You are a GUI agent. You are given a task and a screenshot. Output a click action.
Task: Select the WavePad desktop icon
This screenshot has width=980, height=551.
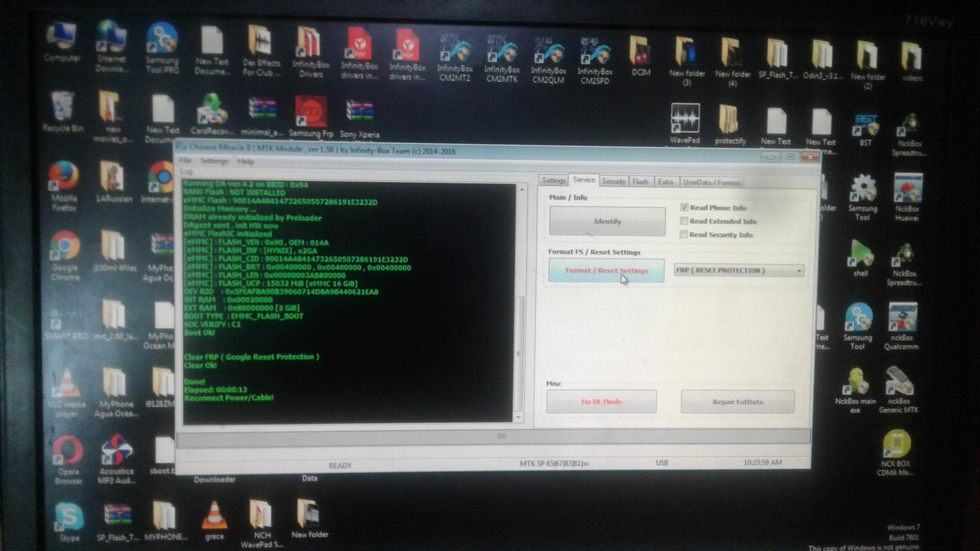(x=684, y=124)
